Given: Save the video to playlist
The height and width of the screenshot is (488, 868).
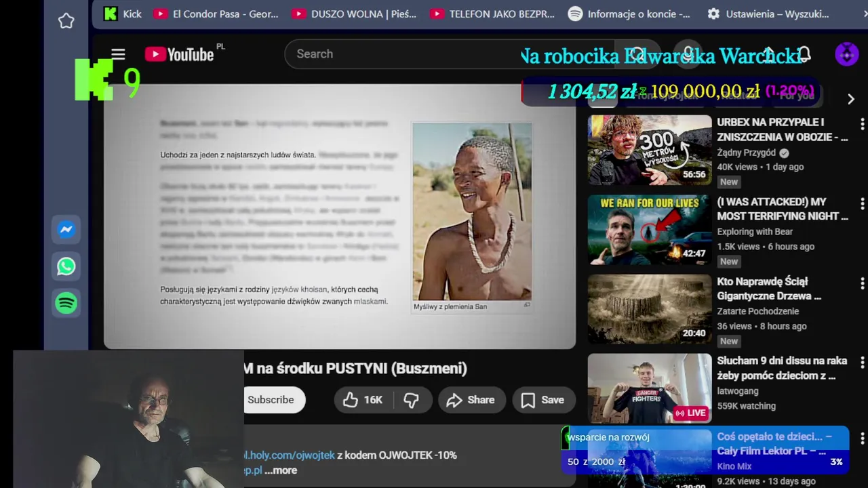Looking at the screenshot, I should (543, 400).
